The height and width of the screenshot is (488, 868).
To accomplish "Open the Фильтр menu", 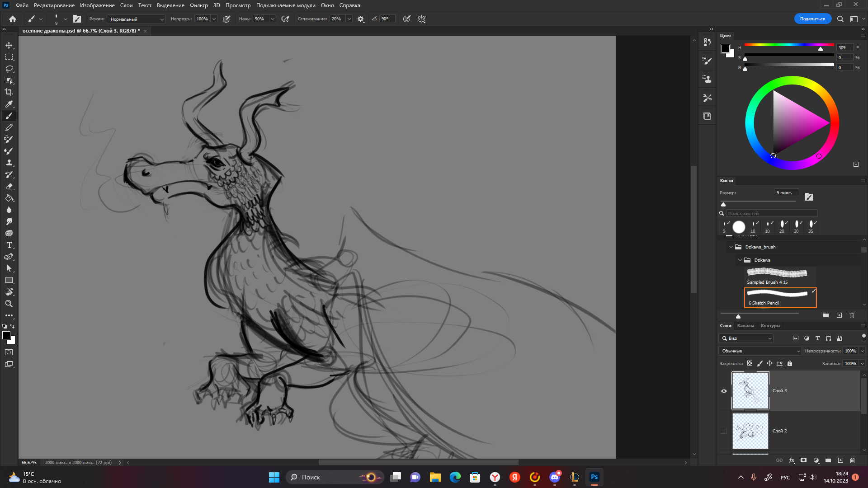I will (198, 5).
